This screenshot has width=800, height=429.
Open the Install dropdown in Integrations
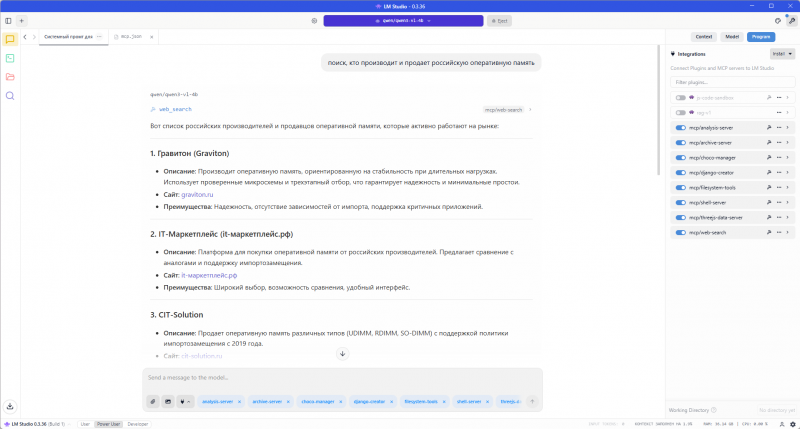(782, 54)
